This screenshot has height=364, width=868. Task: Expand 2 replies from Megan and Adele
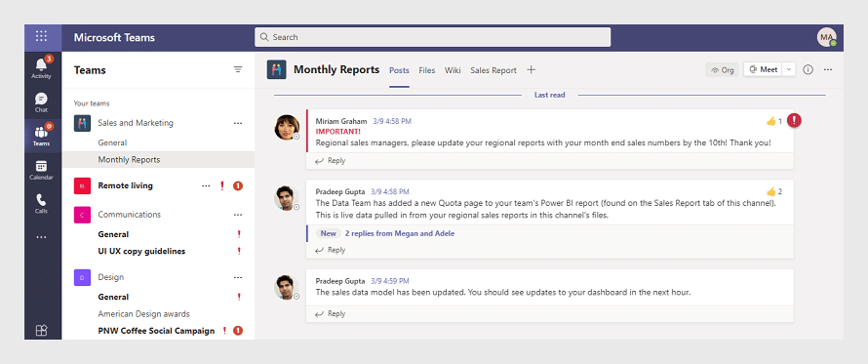[400, 233]
